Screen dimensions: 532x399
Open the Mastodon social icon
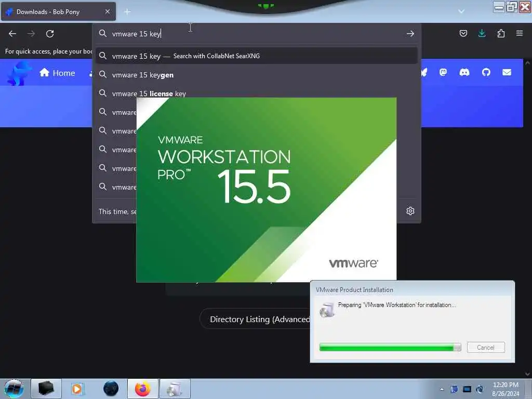(443, 72)
